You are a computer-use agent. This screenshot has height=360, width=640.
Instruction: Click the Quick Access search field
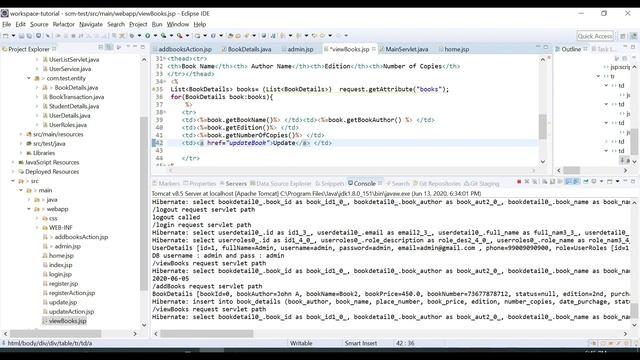(595, 36)
